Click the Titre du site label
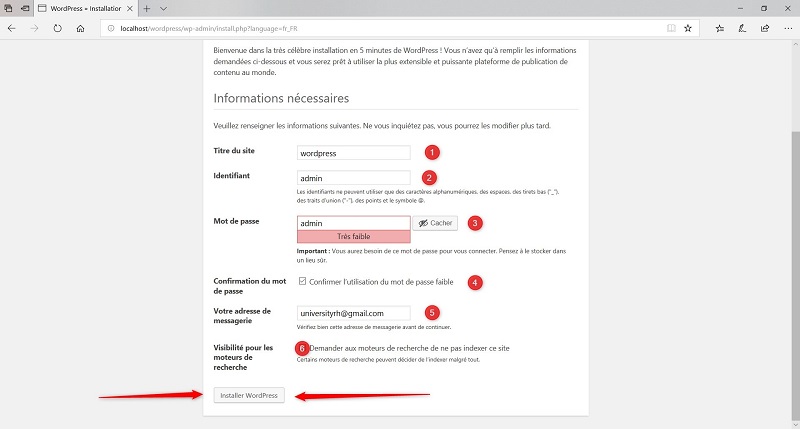This screenshot has height=429, width=800. 234,150
